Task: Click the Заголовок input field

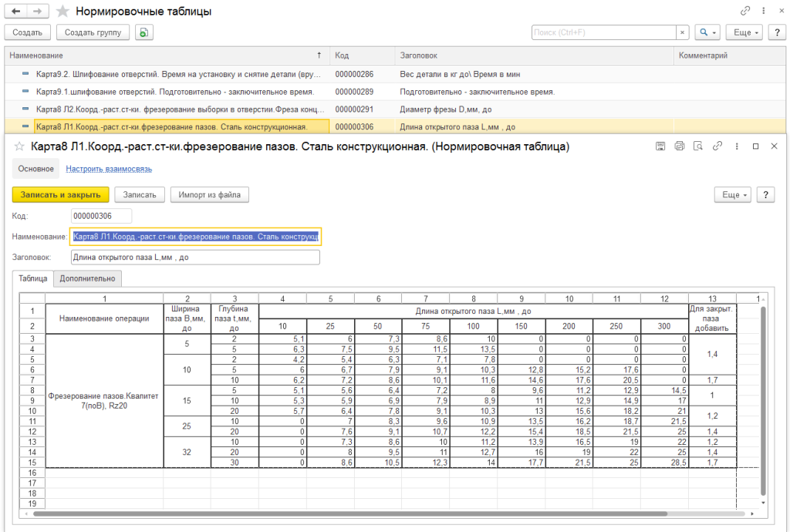Action: tap(194, 258)
